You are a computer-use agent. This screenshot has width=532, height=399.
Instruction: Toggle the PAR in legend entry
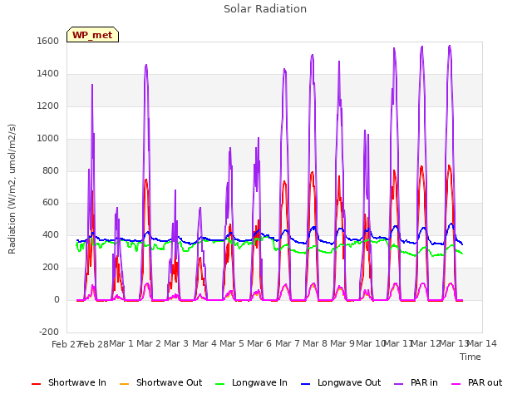pos(416,382)
